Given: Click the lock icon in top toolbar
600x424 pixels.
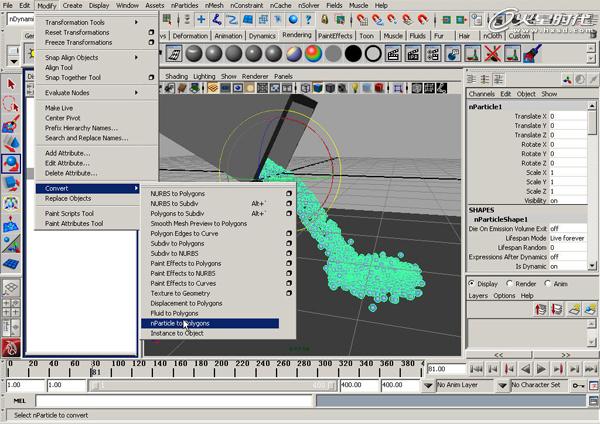Looking at the screenshot, I should [324, 19].
